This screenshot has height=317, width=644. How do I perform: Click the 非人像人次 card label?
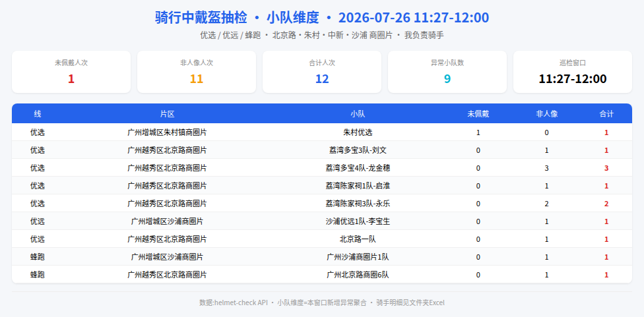[x=197, y=63]
